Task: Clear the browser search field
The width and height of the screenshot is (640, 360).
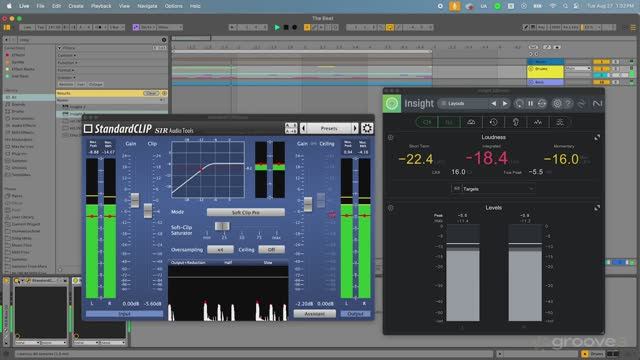Action: click(164, 40)
